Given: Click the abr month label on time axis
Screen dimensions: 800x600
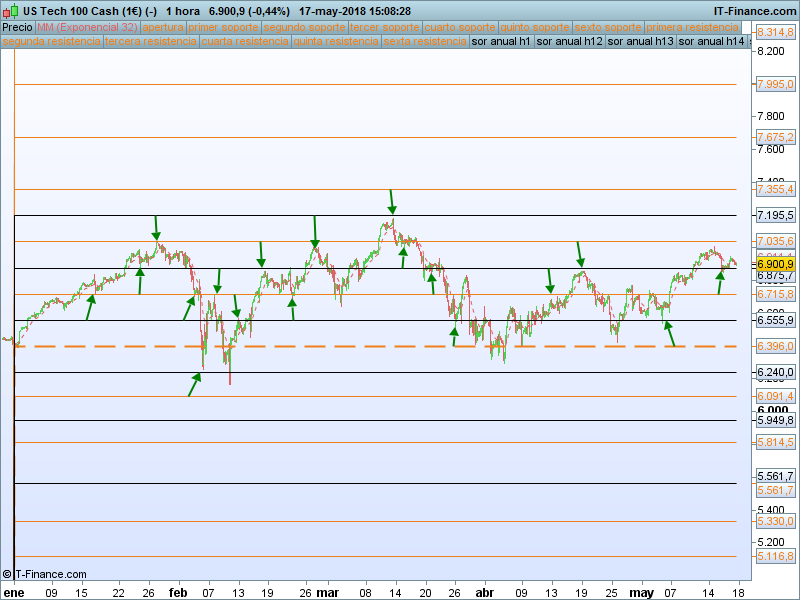Looking at the screenshot, I should coord(484,592).
